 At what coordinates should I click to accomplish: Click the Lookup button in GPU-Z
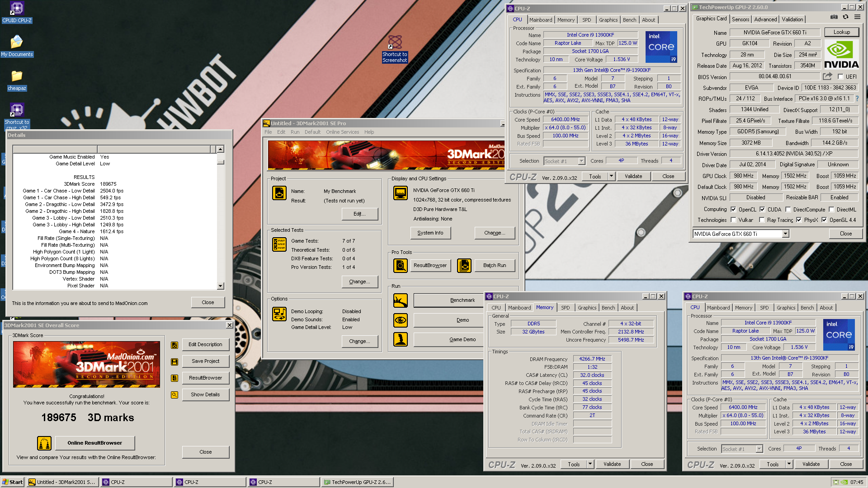pos(841,32)
